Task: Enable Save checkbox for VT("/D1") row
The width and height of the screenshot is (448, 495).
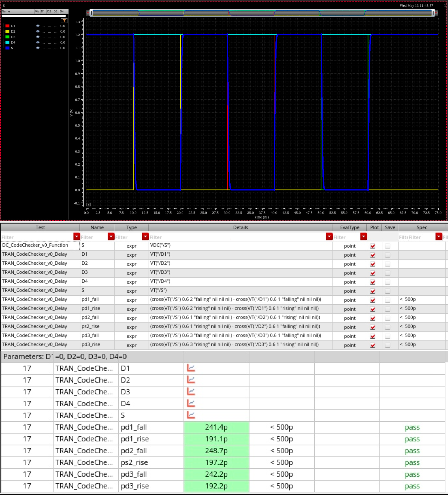Action: click(388, 255)
